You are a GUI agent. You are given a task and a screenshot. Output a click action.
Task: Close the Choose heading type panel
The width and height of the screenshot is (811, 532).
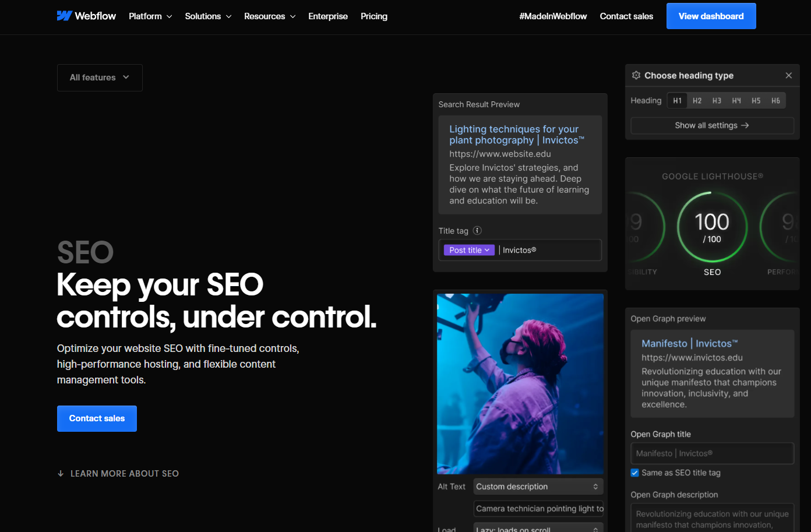point(788,76)
